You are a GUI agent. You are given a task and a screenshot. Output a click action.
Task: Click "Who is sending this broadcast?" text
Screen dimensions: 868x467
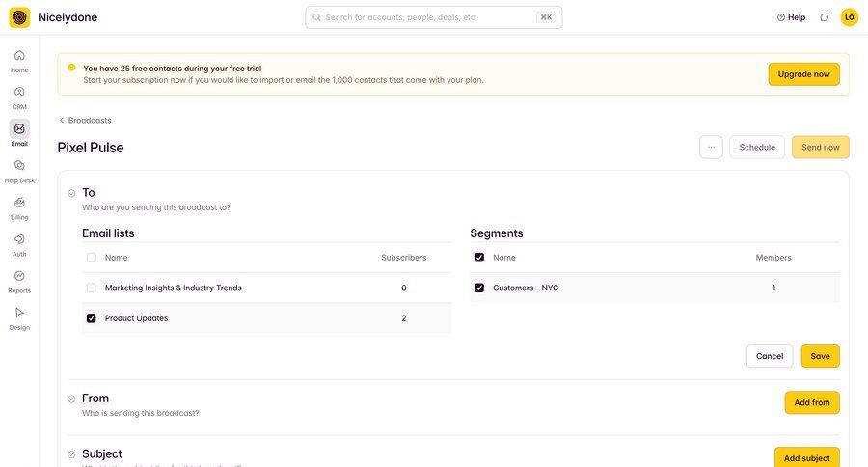coord(141,413)
